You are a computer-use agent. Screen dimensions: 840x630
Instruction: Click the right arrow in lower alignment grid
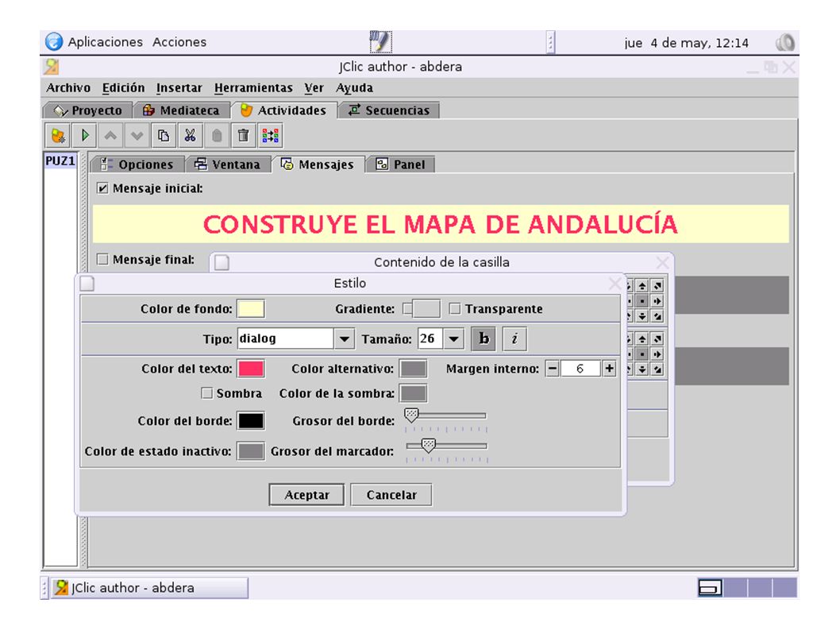tap(657, 354)
